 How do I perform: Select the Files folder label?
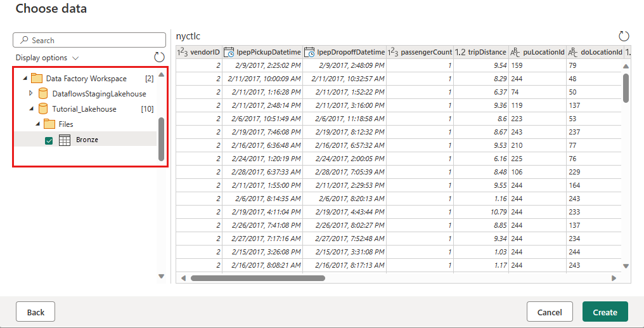[66, 124]
